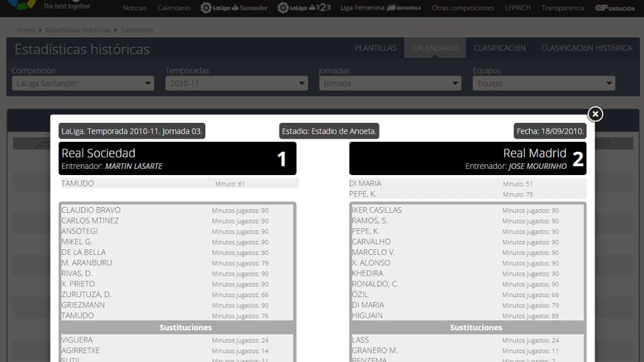Click the TAMUDO goal scorer row, Minuto 61

[179, 183]
